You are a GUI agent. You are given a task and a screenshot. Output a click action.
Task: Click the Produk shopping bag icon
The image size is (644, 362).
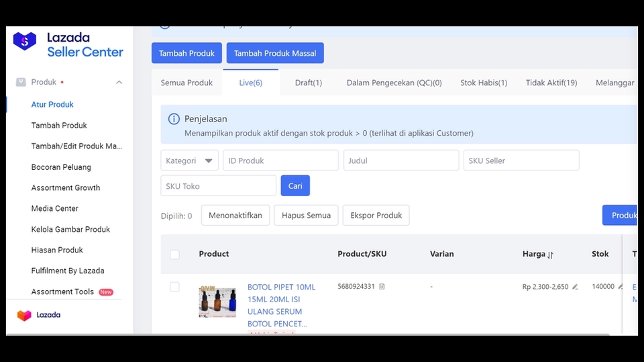coord(21,82)
